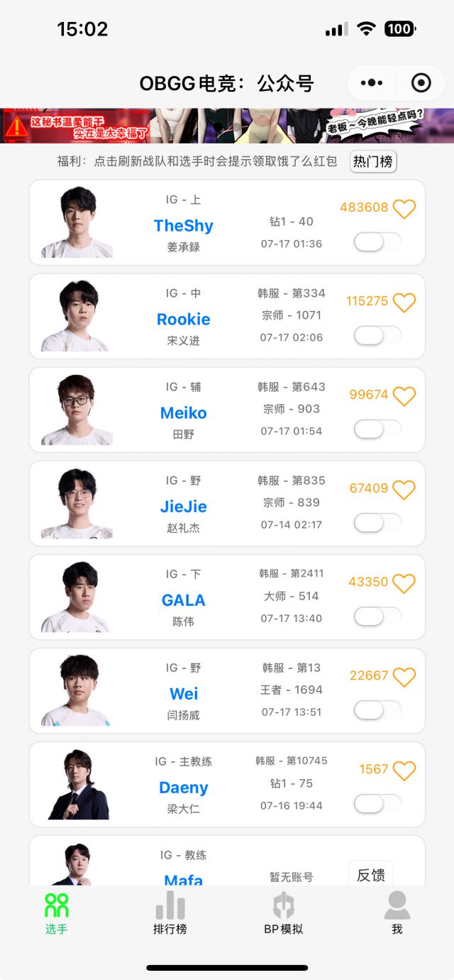Image resolution: width=454 pixels, height=980 pixels.
Task: Tap GALA's player name link
Action: (x=184, y=600)
